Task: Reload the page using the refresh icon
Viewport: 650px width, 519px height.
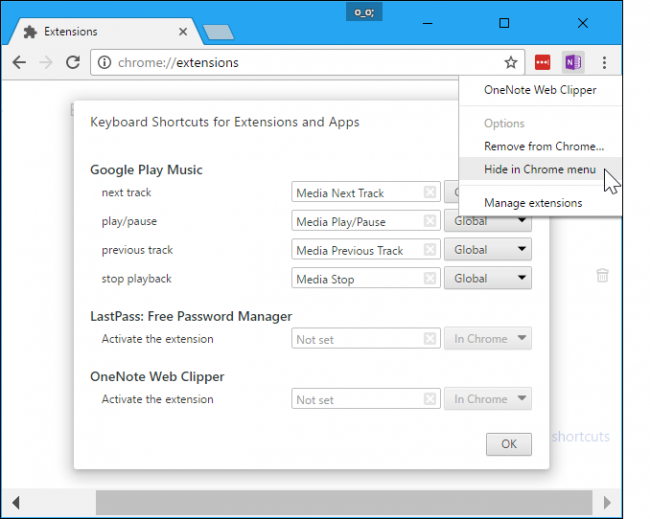Action: [73, 63]
